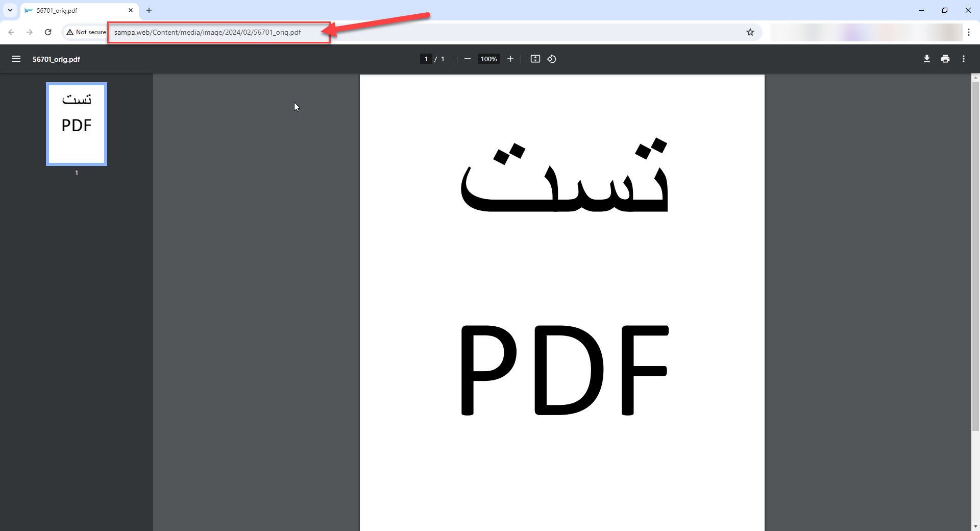
Task: Bookmark this page with the star
Action: [x=750, y=32]
